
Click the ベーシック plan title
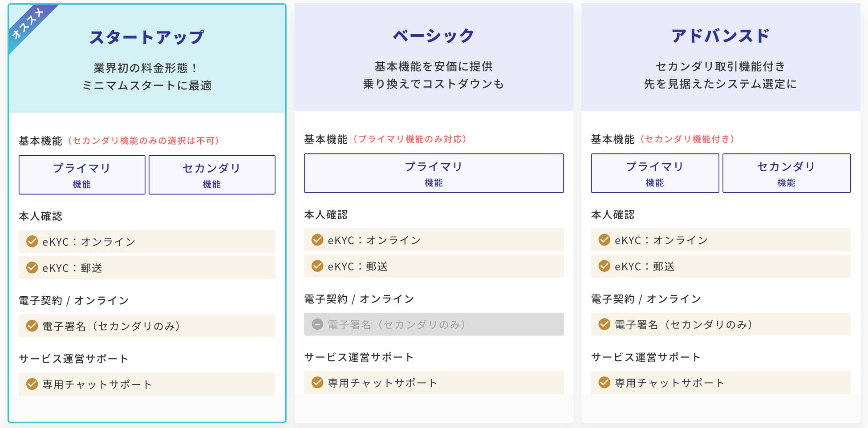pyautogui.click(x=434, y=36)
